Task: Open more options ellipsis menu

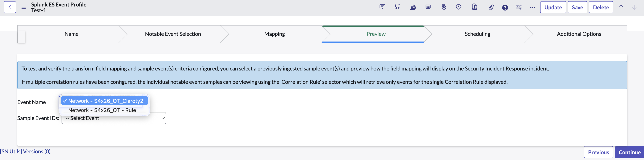Action: 533,7
